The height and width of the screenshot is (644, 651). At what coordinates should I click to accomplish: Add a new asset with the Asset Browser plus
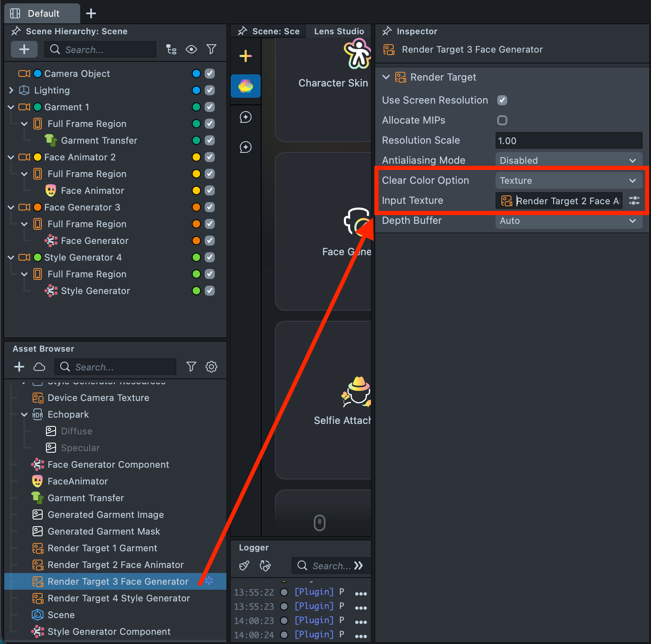pos(19,367)
